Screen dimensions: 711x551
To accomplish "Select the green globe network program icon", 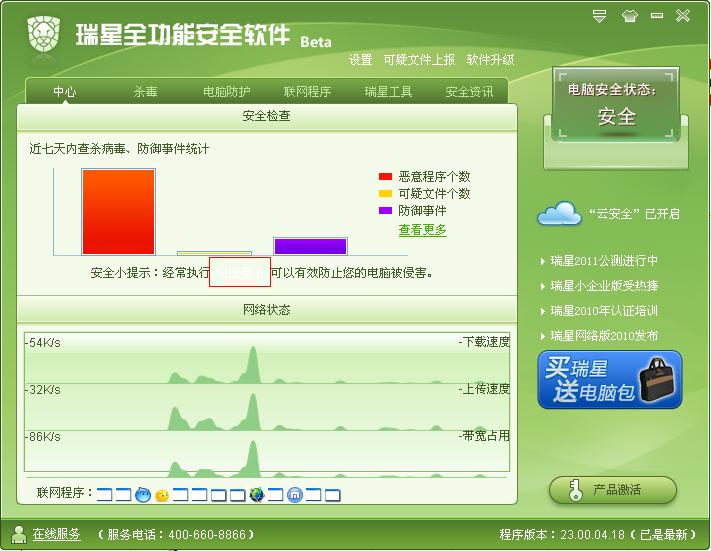I will click(257, 494).
